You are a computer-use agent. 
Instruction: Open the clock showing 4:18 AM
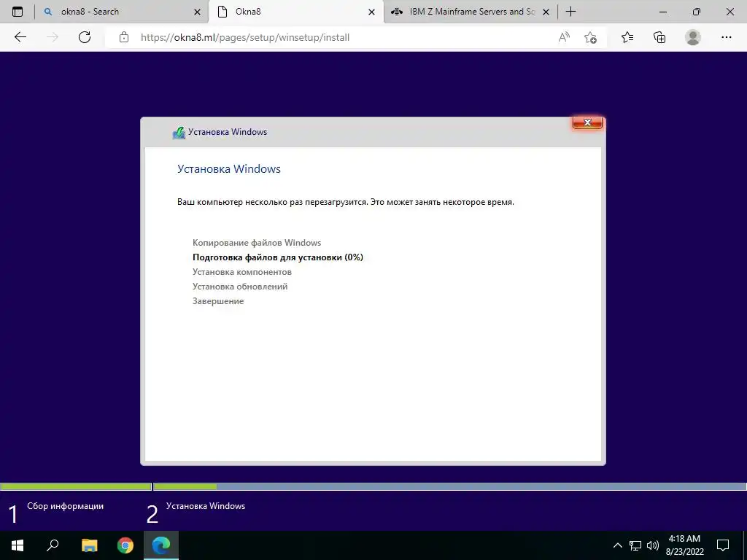[x=684, y=545]
